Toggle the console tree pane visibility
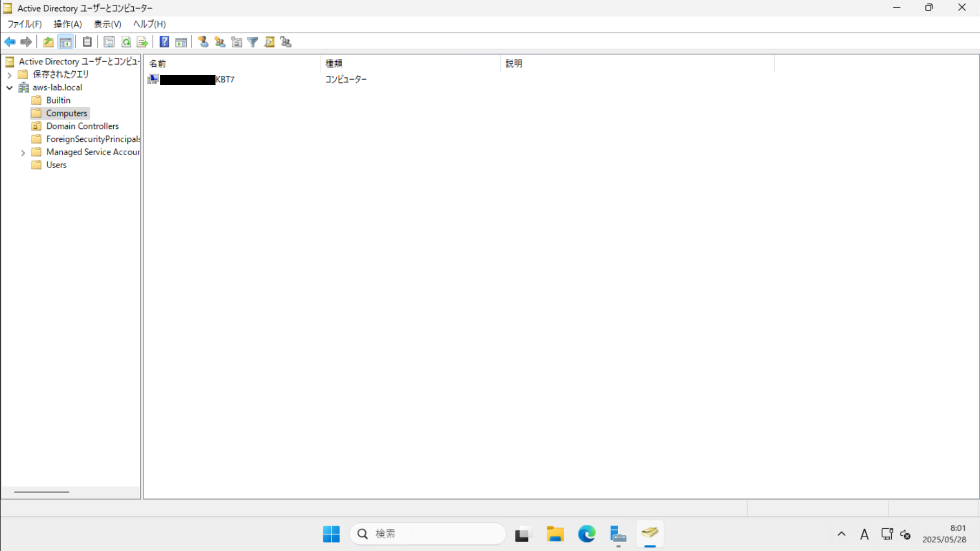The image size is (980, 551). (66, 42)
